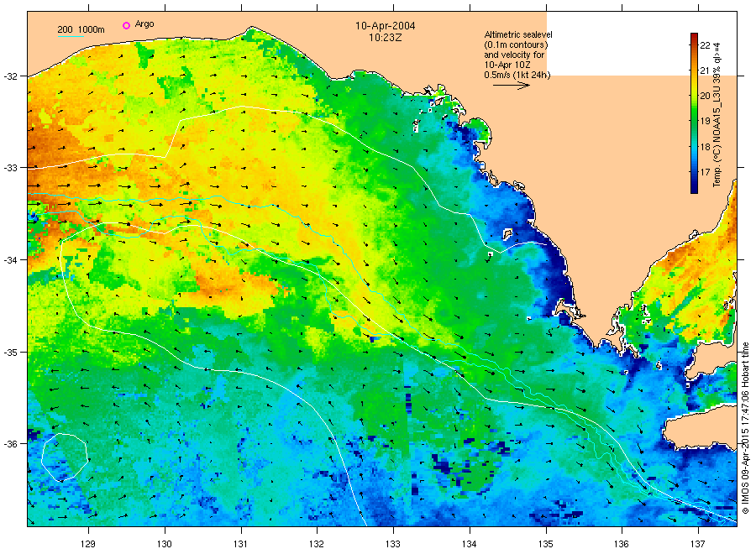Click the -36 latitude axis label

click(9, 444)
